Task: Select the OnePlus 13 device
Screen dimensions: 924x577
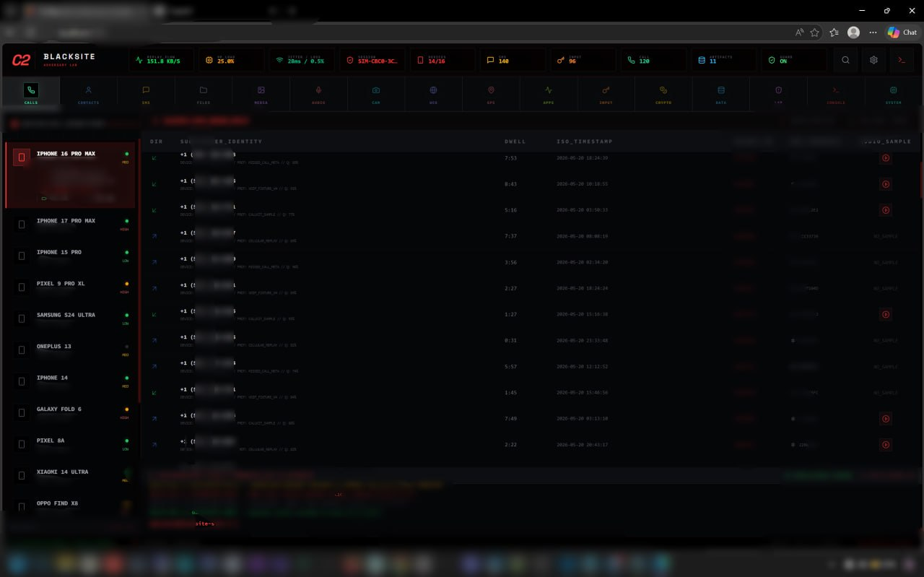Action: [71, 350]
